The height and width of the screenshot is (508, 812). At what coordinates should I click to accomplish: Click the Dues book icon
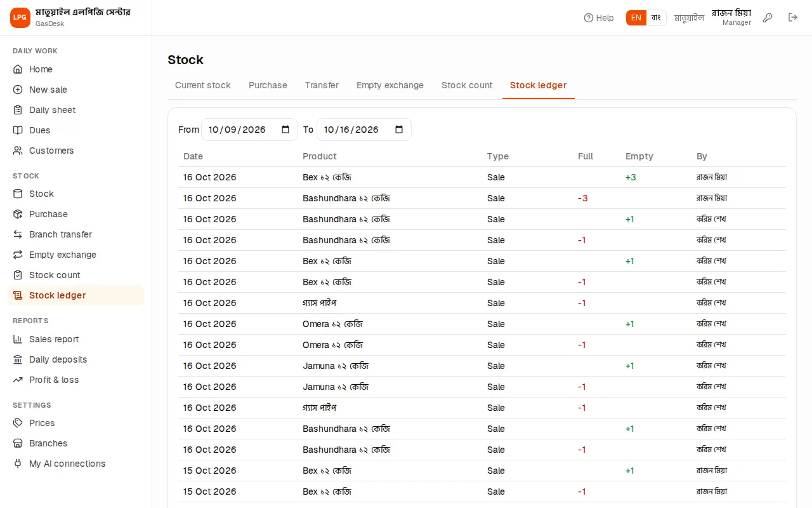pos(18,130)
